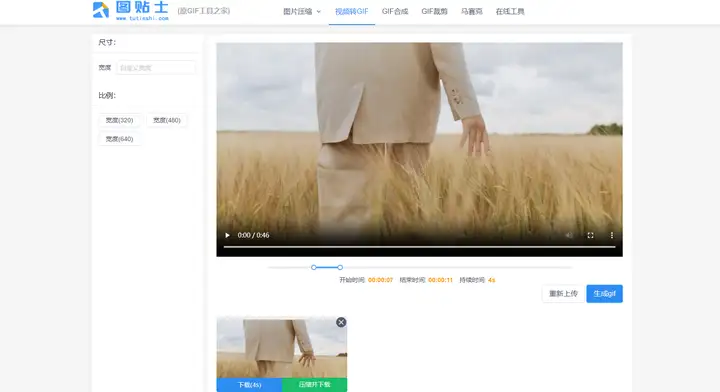Remove the generated GIF thumbnail with X
720x392 pixels.
pos(341,322)
